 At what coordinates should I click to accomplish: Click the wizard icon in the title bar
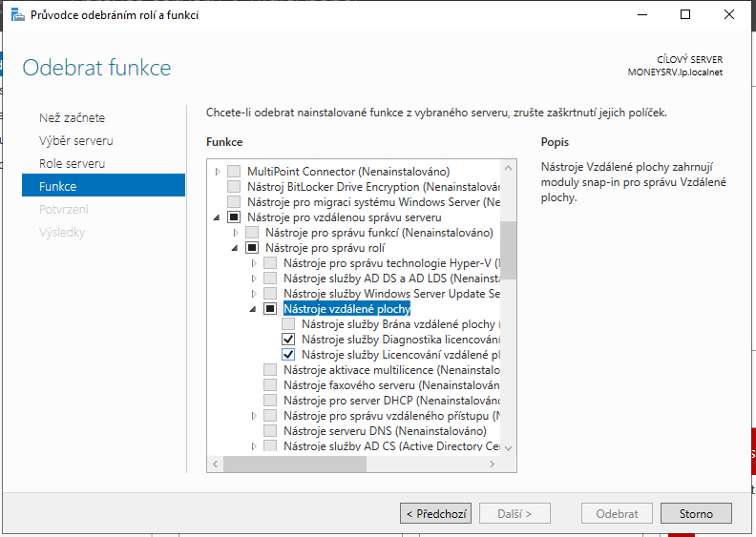coord(17,15)
